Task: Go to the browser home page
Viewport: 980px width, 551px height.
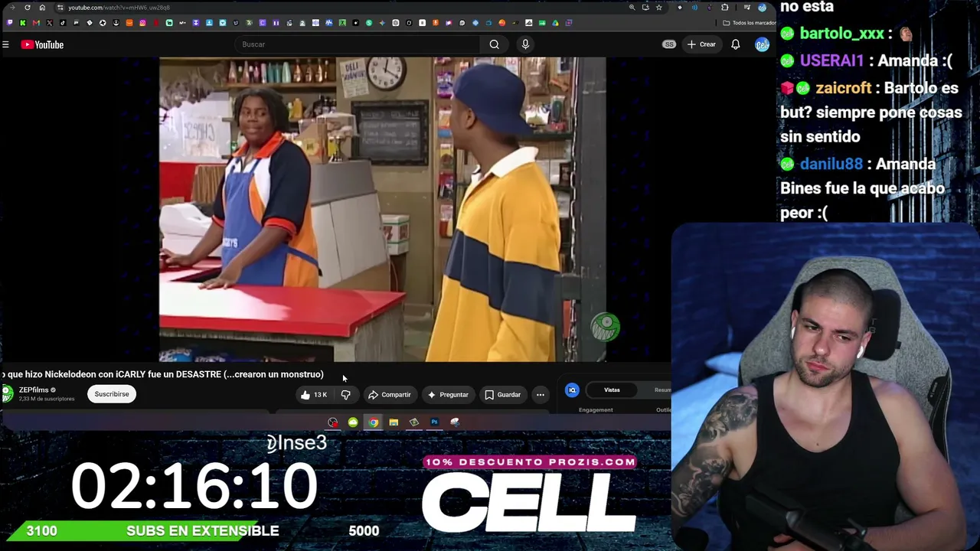Action: tap(42, 8)
